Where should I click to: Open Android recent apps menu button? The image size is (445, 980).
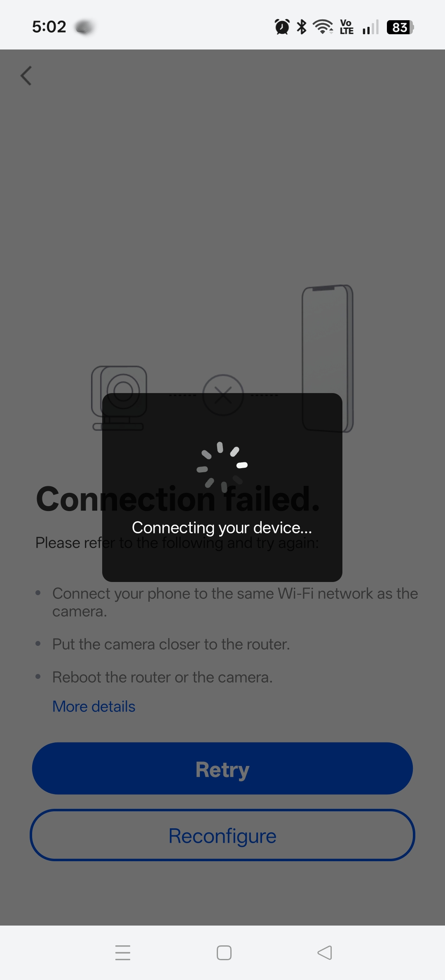(x=123, y=953)
